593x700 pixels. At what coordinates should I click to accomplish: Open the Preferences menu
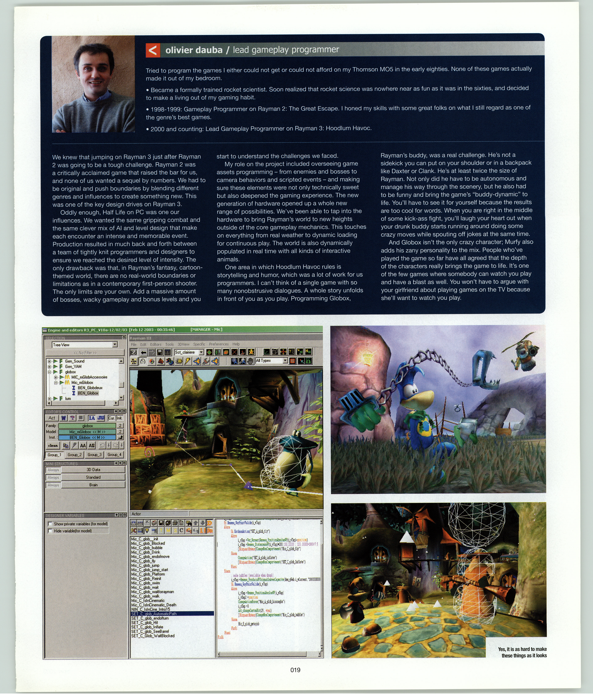click(219, 344)
